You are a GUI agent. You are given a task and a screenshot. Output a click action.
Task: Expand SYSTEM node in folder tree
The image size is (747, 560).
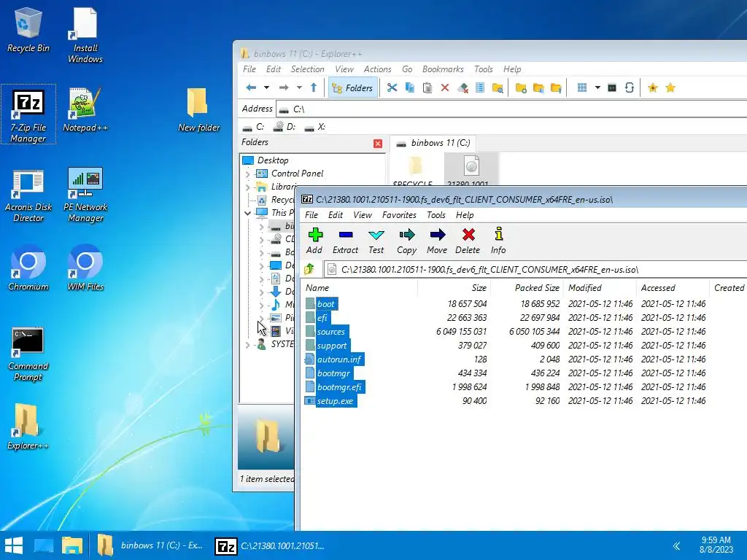[x=248, y=344]
